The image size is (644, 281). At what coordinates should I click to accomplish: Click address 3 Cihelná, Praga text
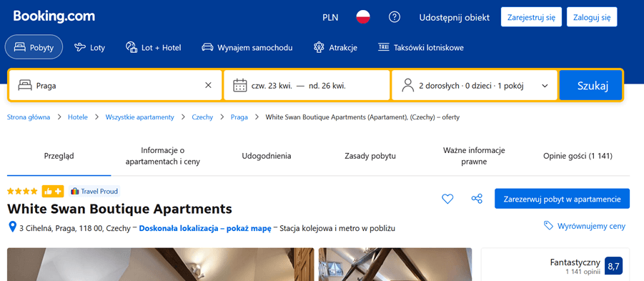click(75, 228)
